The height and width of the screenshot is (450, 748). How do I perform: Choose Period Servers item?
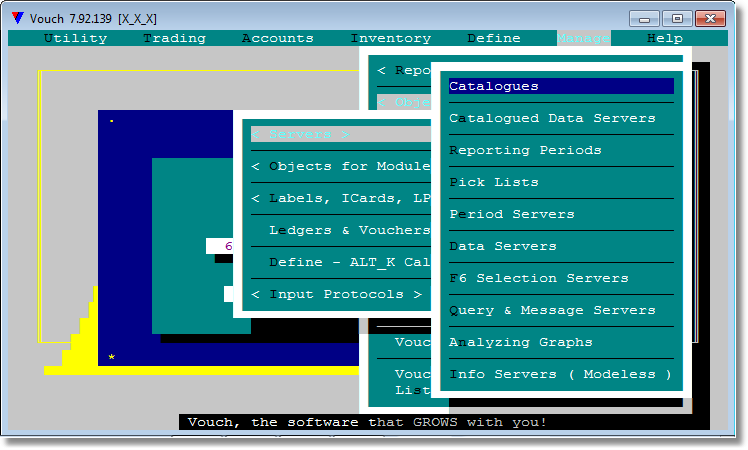coord(512,214)
